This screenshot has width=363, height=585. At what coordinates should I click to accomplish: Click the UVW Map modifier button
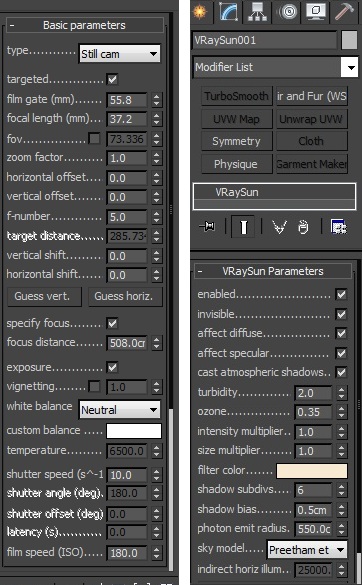tap(237, 119)
